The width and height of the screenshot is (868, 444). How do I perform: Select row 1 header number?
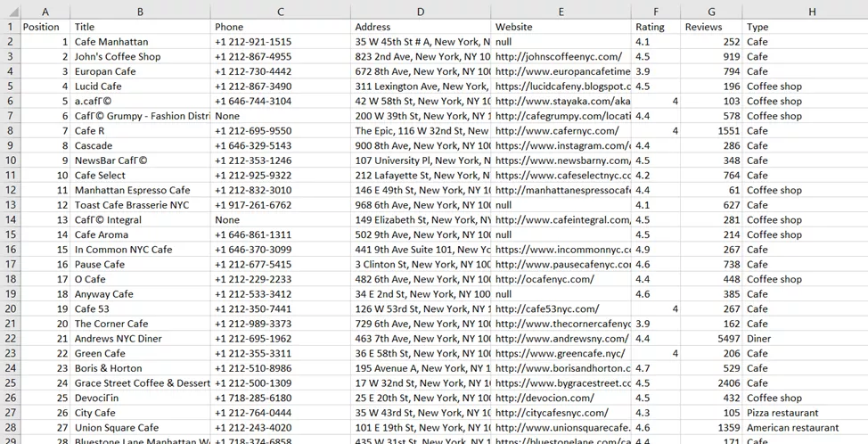click(10, 27)
